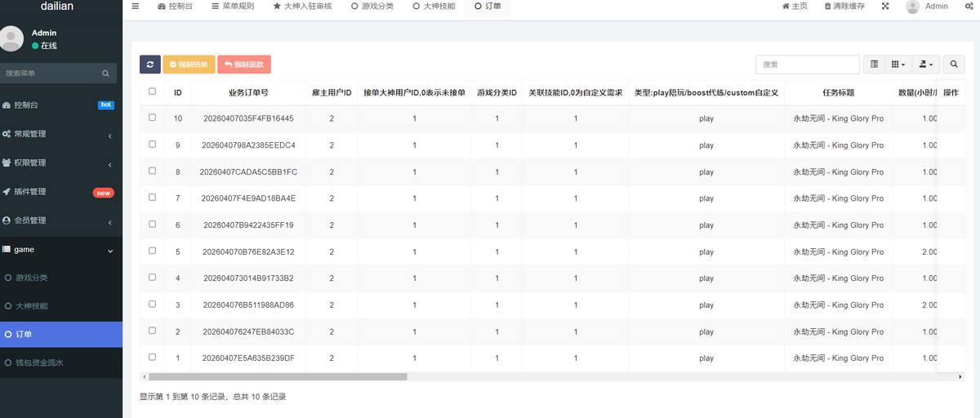Check the checkbox for order ID 7
This screenshot has height=418, width=980.
152,198
